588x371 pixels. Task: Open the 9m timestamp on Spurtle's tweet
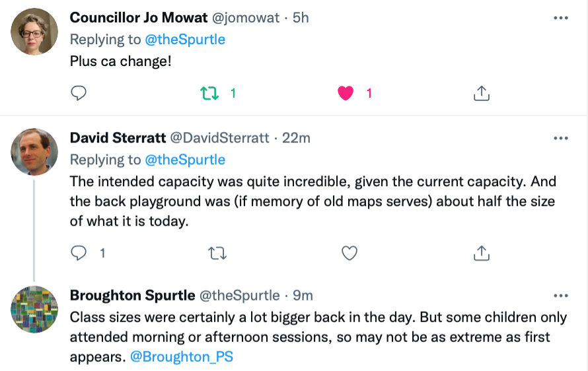click(x=303, y=295)
